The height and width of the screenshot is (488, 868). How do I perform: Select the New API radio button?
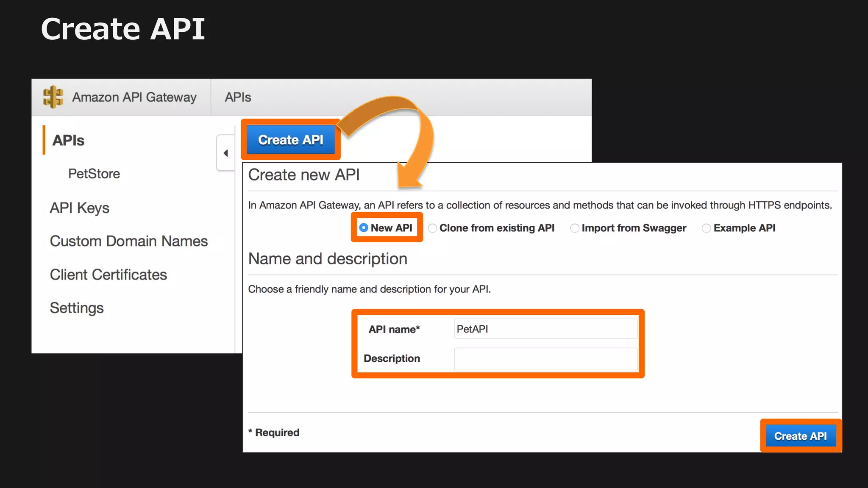[x=364, y=228]
